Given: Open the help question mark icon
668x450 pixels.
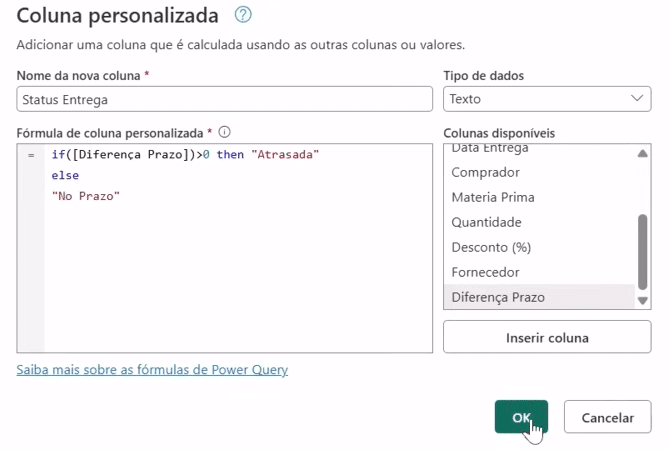Looking at the screenshot, I should pyautogui.click(x=243, y=15).
